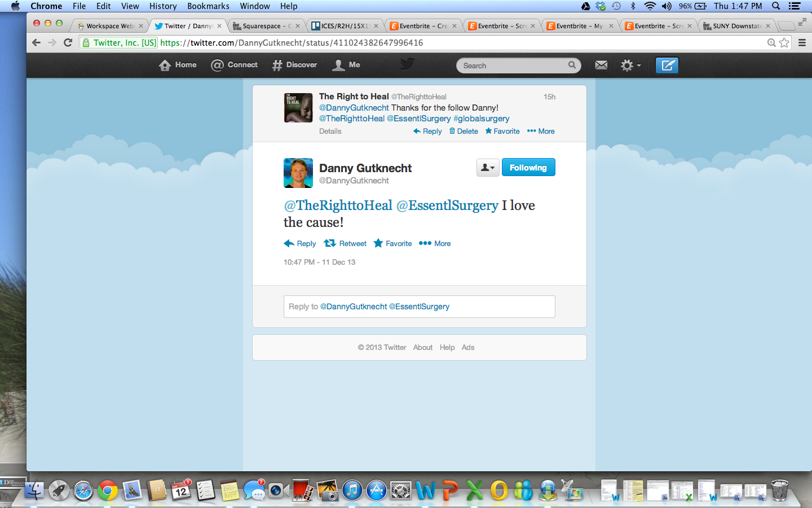This screenshot has height=508, width=812.
Task: Bookmark the page with the star icon
Action: point(784,43)
